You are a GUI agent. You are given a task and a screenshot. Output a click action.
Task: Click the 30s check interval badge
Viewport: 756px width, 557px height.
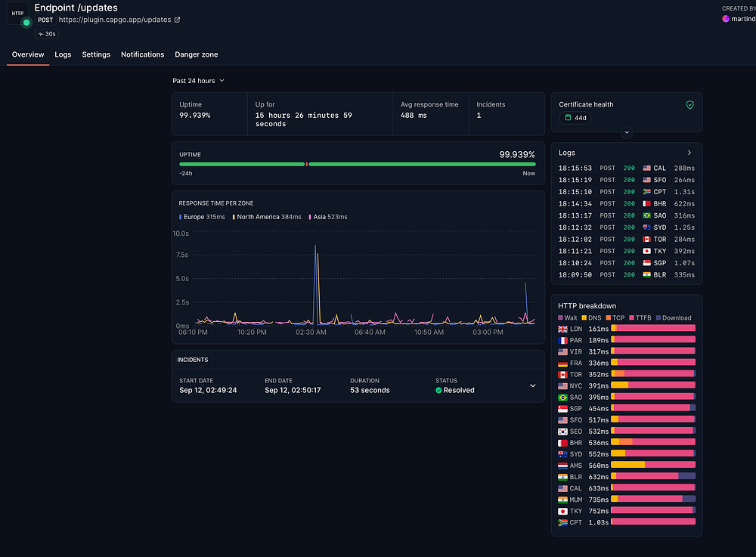pos(48,34)
